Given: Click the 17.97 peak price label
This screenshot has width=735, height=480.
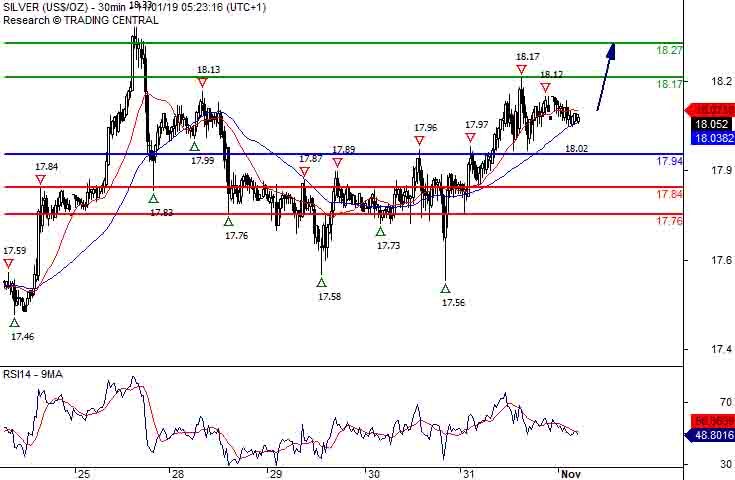Looking at the screenshot, I should tap(477, 125).
